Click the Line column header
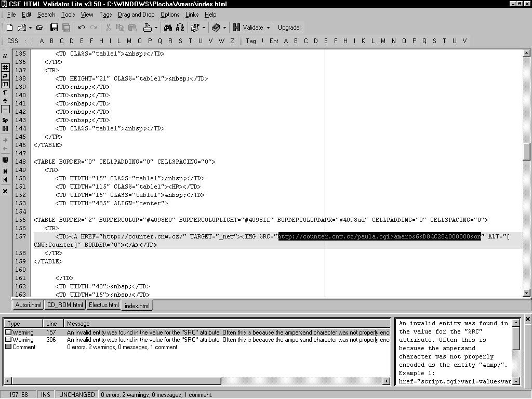 tap(53, 323)
